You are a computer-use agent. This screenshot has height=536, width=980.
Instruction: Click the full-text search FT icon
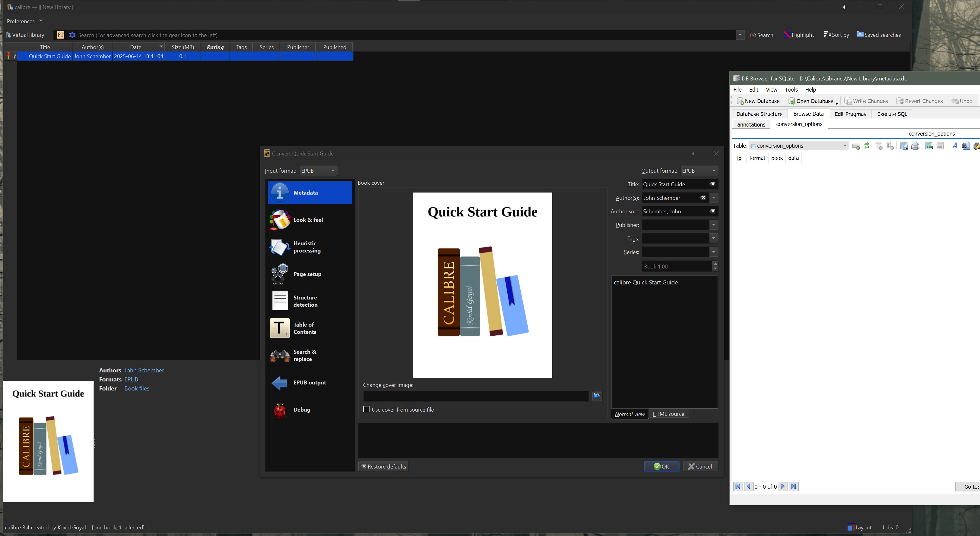(x=61, y=35)
